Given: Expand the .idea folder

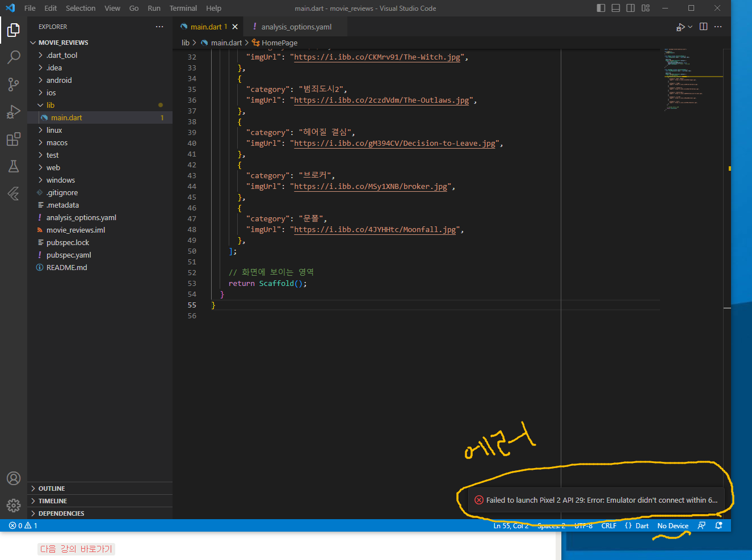Looking at the screenshot, I should tap(100, 68).
